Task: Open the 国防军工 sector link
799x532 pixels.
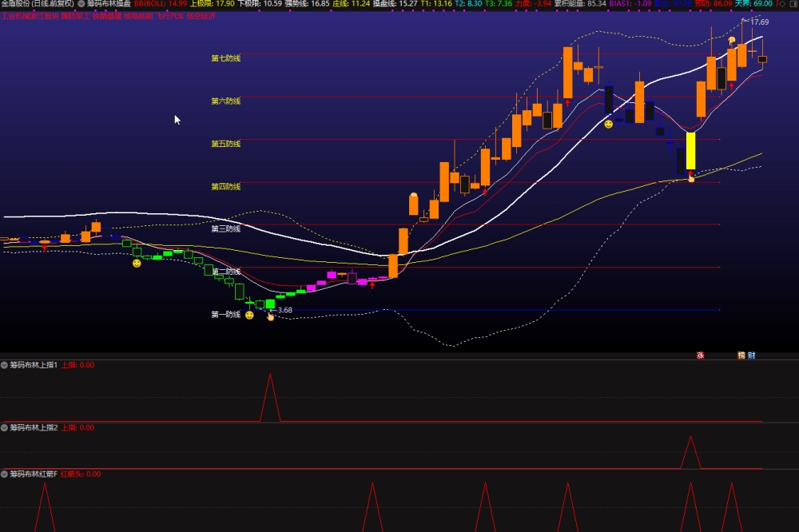Action: (x=75, y=16)
